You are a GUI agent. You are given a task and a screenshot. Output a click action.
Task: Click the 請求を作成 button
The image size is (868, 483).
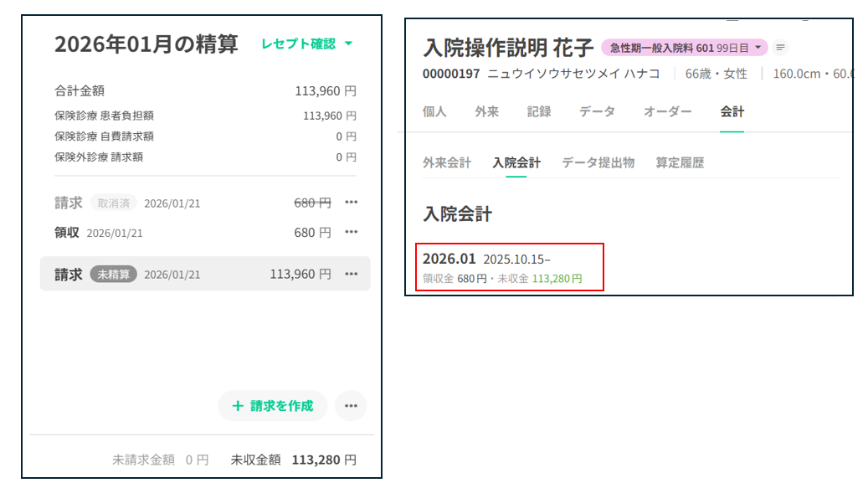pos(273,406)
